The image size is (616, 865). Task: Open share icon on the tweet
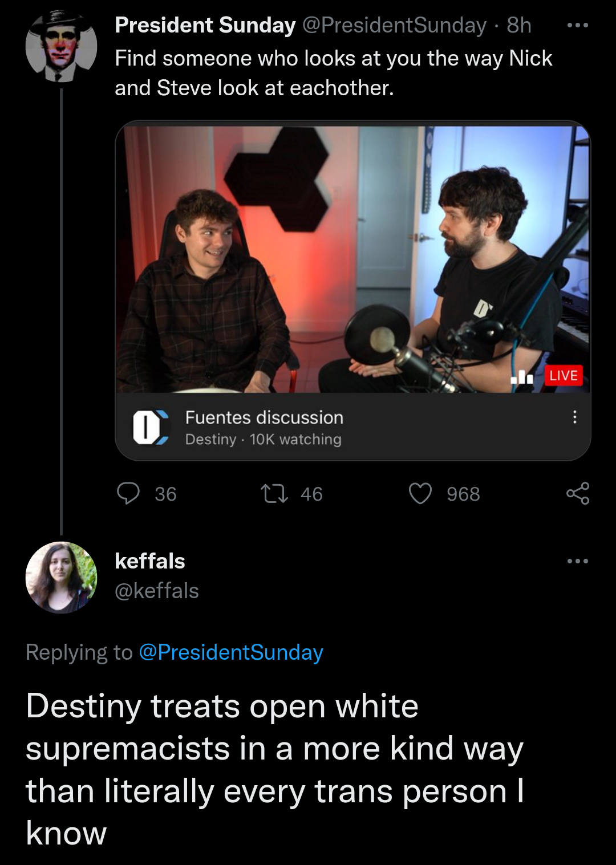click(x=578, y=493)
